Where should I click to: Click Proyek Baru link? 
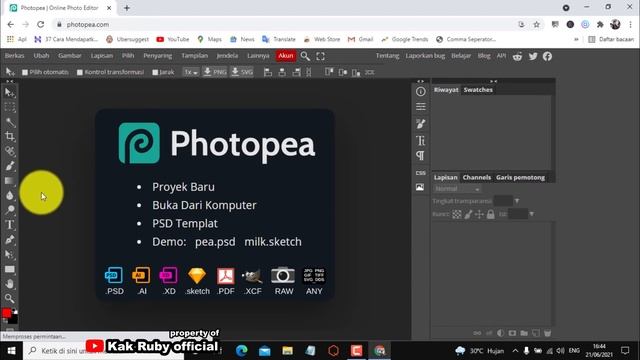[x=183, y=187]
